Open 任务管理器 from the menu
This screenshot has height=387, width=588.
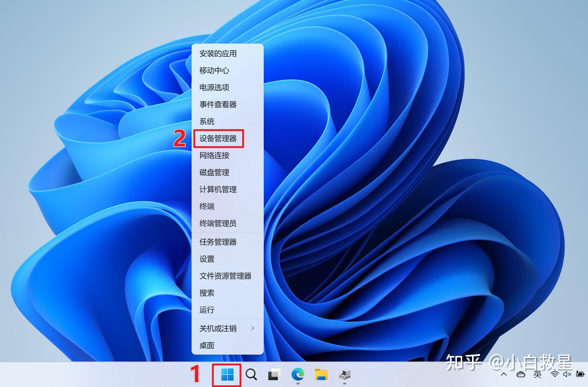pyautogui.click(x=218, y=242)
